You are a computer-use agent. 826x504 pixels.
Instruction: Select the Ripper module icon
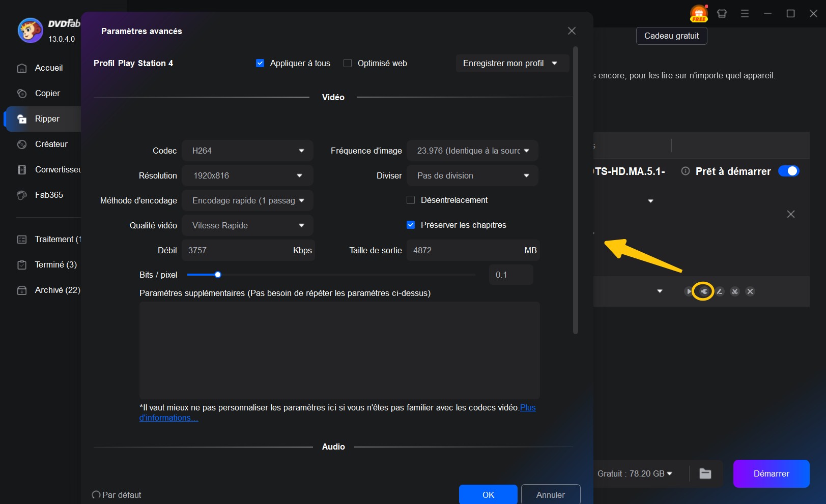coord(22,118)
